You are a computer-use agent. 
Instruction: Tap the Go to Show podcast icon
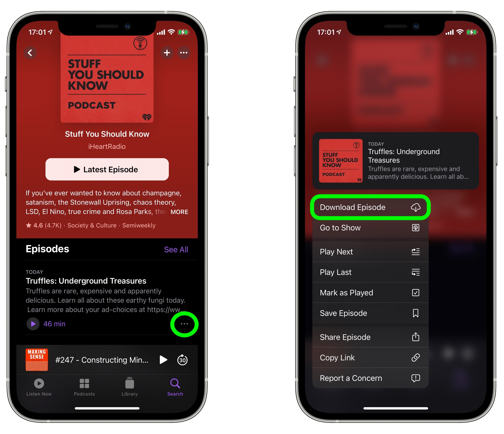coord(415,227)
